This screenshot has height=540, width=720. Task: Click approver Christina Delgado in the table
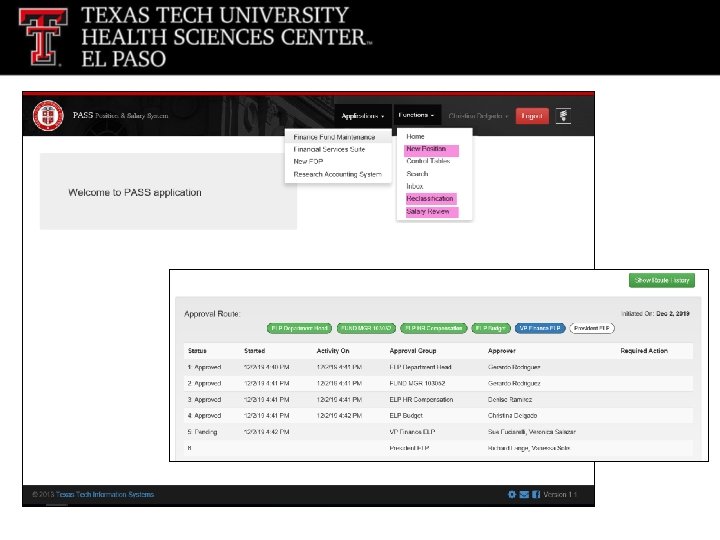512,416
